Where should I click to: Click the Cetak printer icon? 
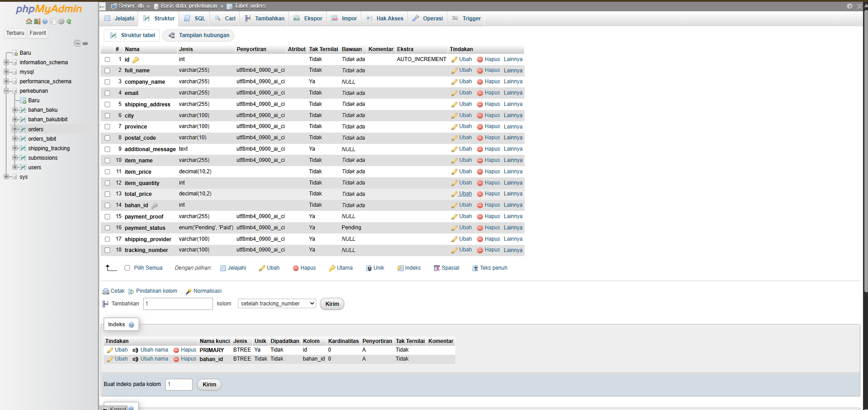point(106,291)
